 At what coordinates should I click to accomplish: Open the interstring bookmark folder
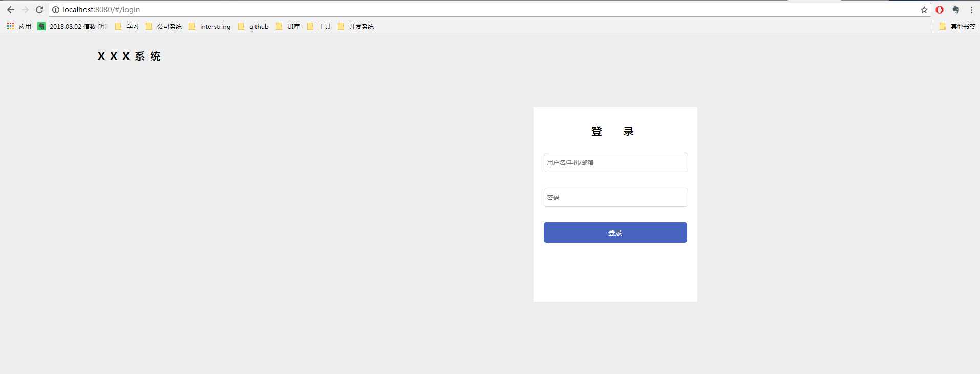pyautogui.click(x=209, y=26)
